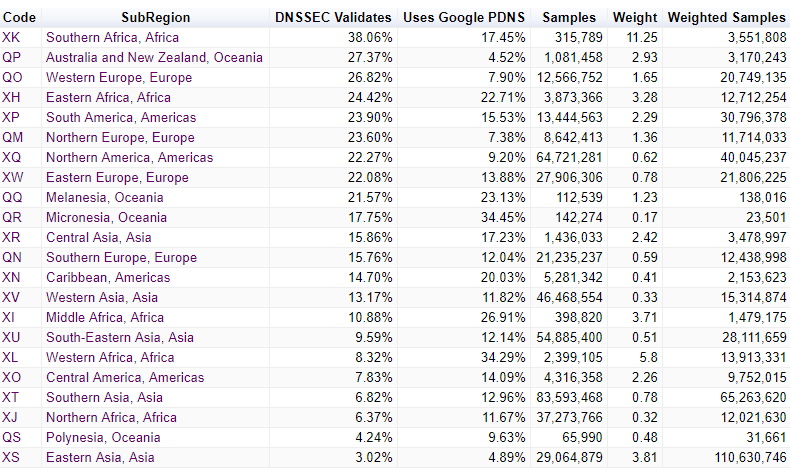Select Eastern Europe, Europe link
The height and width of the screenshot is (471, 790).
click(117, 177)
